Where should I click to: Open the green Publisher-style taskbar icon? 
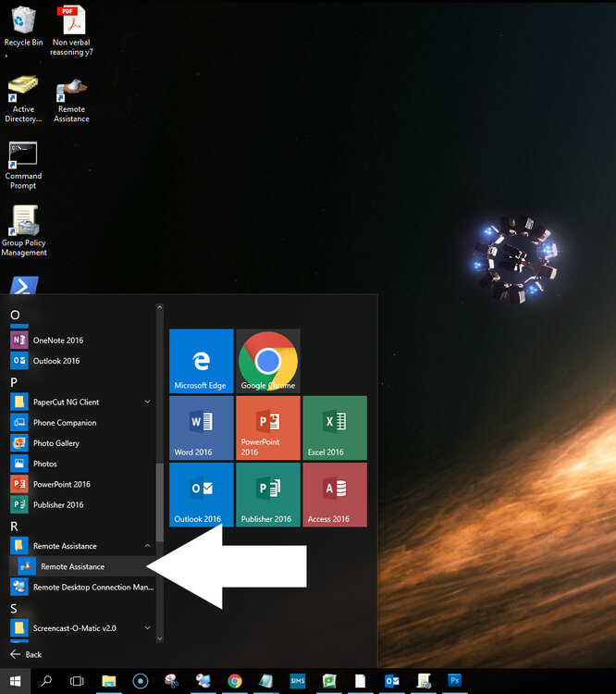tap(328, 681)
